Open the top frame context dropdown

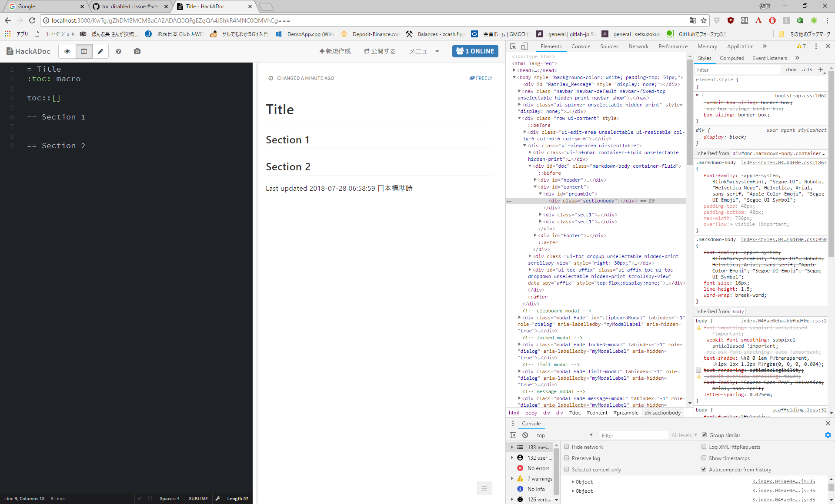pyautogui.click(x=564, y=435)
